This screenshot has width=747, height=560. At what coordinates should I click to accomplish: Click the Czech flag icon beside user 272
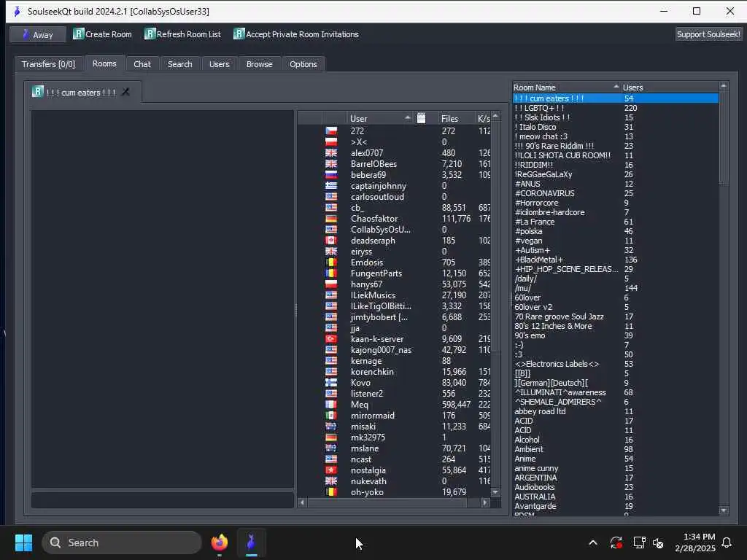[331, 131]
